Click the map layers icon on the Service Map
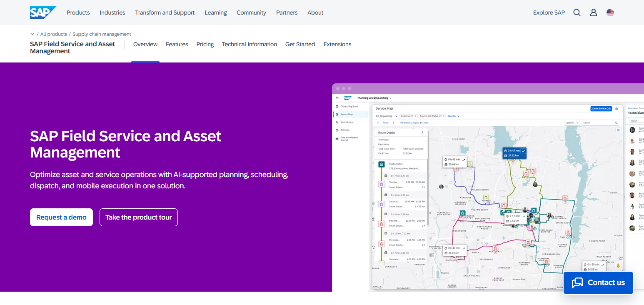 click(618, 130)
